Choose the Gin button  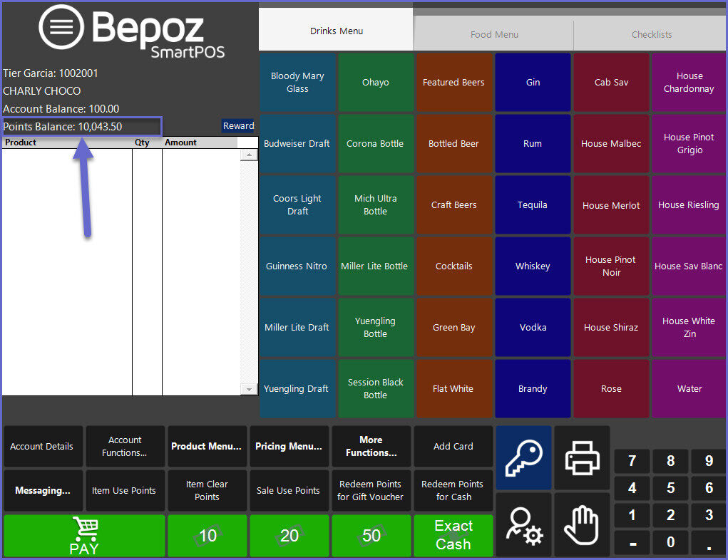pos(533,82)
